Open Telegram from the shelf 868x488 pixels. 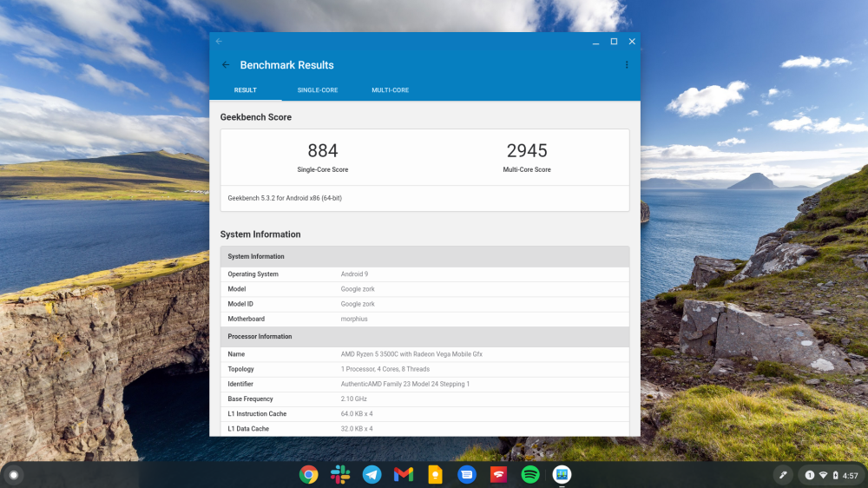click(x=372, y=475)
